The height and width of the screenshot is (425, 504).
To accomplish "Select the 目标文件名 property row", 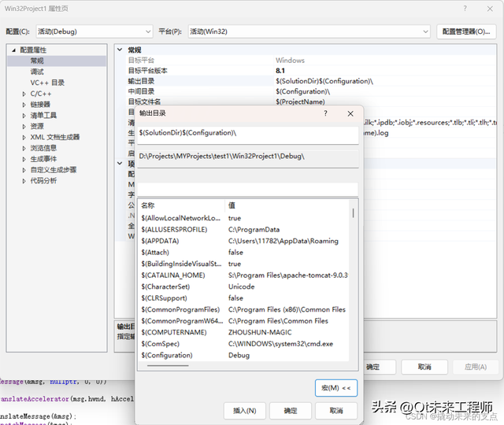I will (x=310, y=102).
